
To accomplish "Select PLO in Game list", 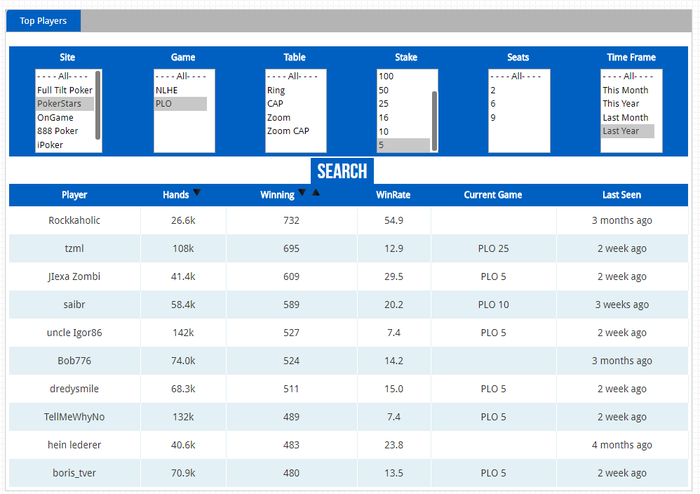I will (181, 104).
